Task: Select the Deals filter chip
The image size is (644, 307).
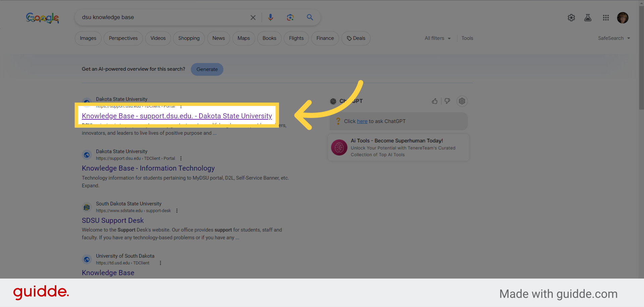Action: pos(356,38)
